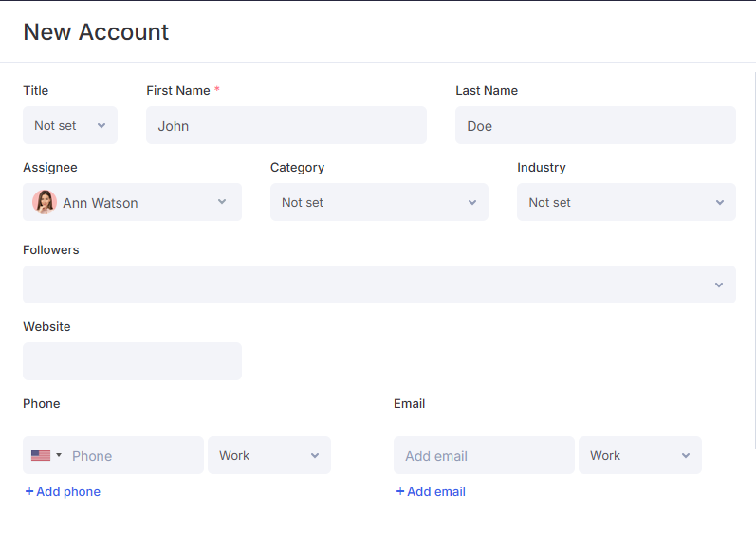The image size is (756, 551).
Task: Click the Followers label
Action: [x=51, y=249]
